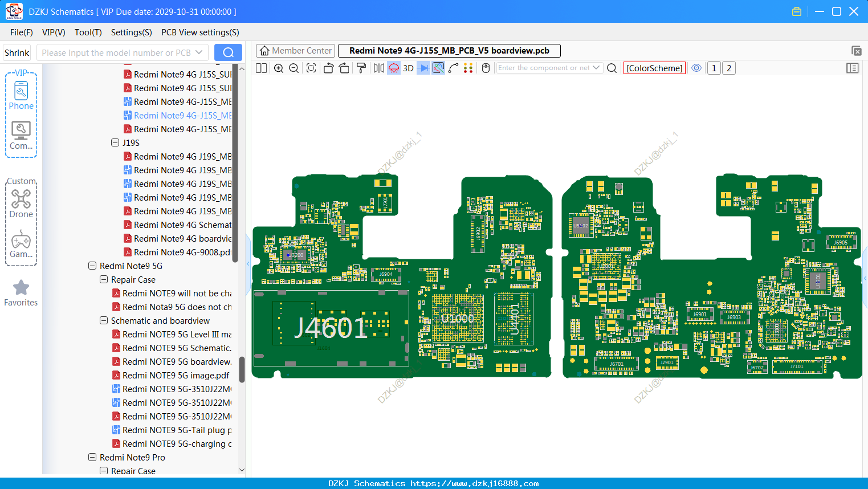Open Redmi NOTE9 5G Level III file
The width and height of the screenshot is (868, 489).
(x=172, y=334)
